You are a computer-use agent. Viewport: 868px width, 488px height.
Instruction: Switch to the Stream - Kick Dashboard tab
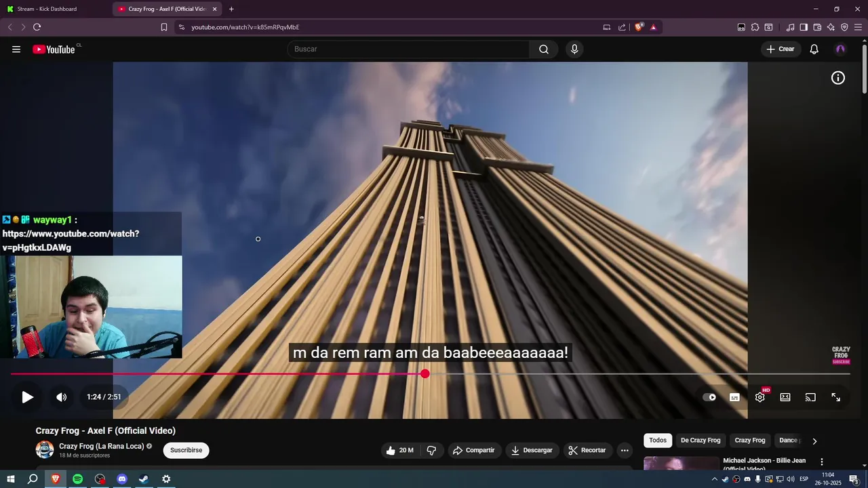click(54, 9)
